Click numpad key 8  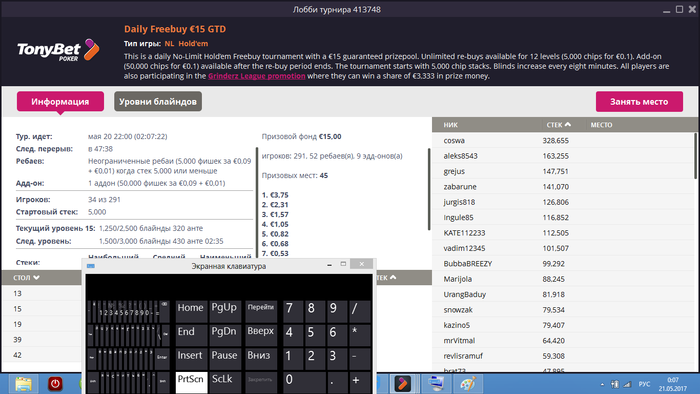(315, 311)
